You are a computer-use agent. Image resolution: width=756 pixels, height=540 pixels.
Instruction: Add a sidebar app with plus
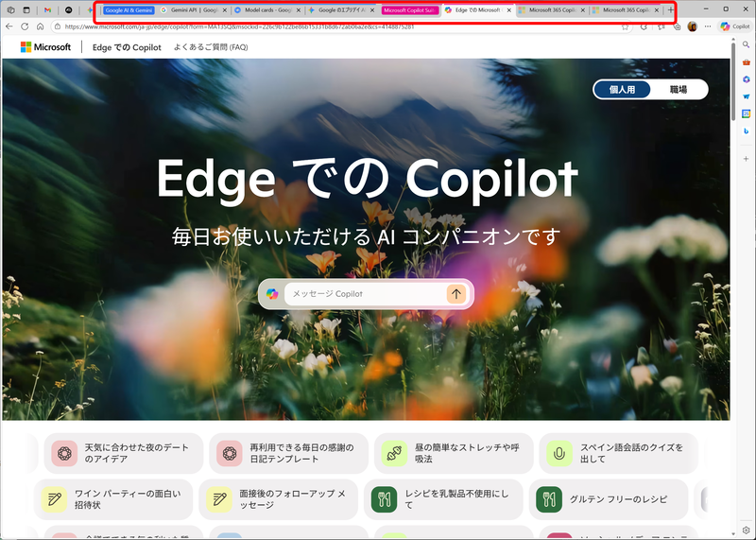[x=746, y=159]
